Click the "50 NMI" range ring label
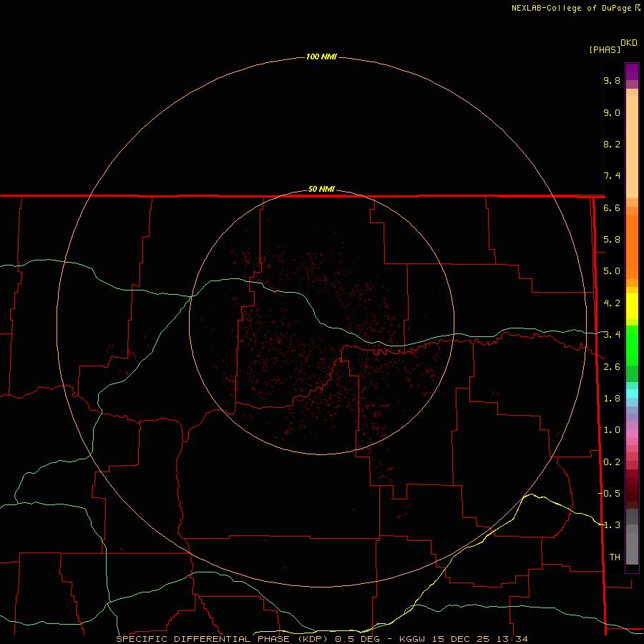 [x=321, y=189]
